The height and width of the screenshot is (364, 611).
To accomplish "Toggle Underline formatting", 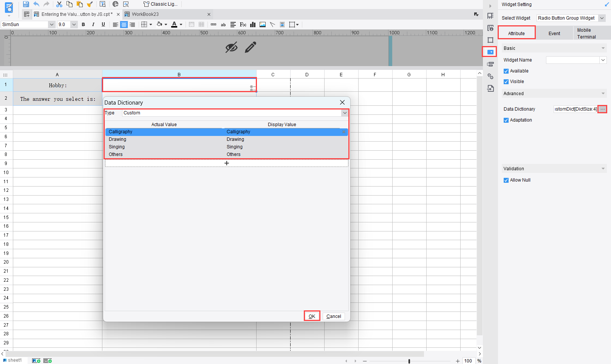I will [103, 25].
